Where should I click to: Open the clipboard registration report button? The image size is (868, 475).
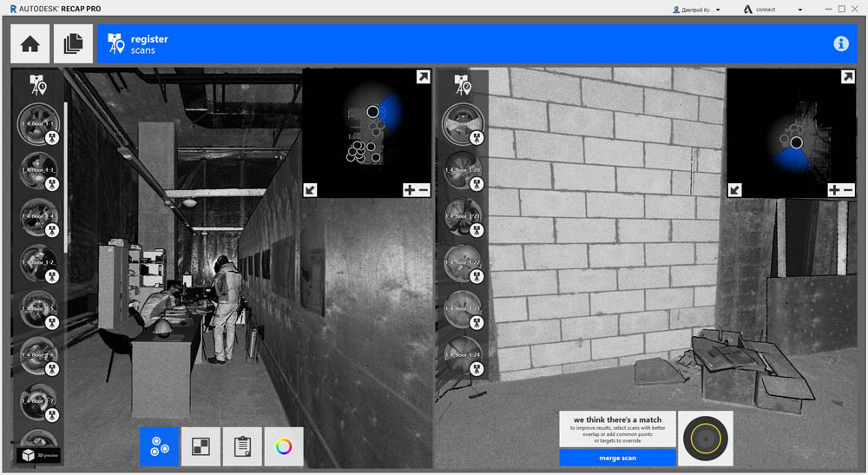(x=242, y=446)
